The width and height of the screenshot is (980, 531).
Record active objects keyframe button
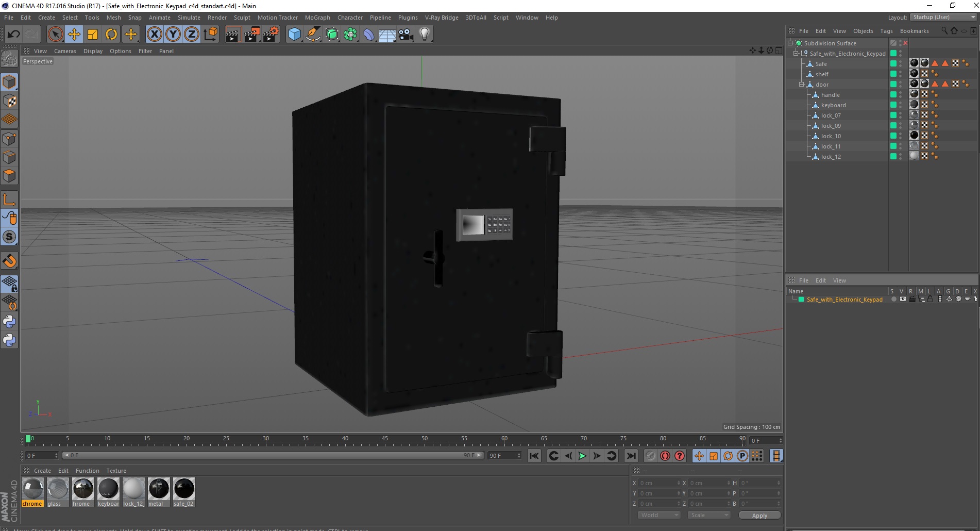pos(651,456)
